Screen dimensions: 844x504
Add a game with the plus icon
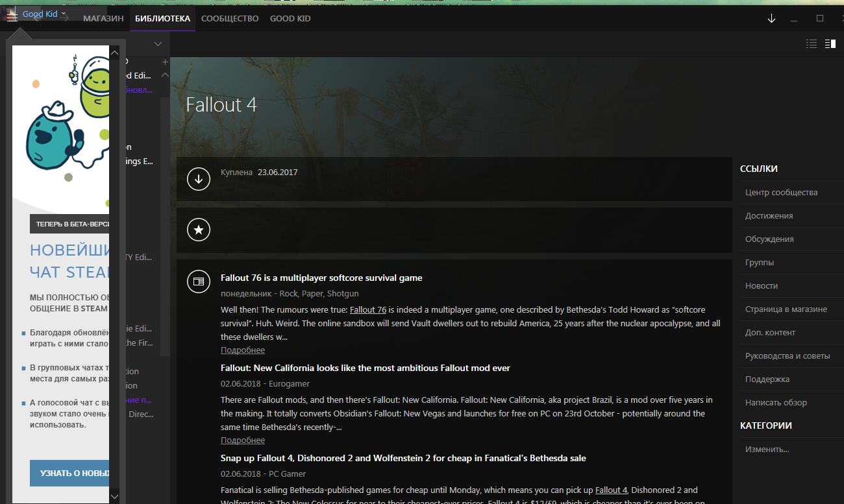tap(165, 62)
